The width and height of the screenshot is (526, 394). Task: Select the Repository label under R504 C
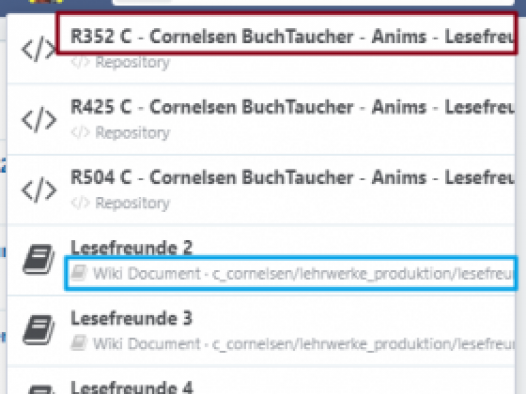point(133,204)
